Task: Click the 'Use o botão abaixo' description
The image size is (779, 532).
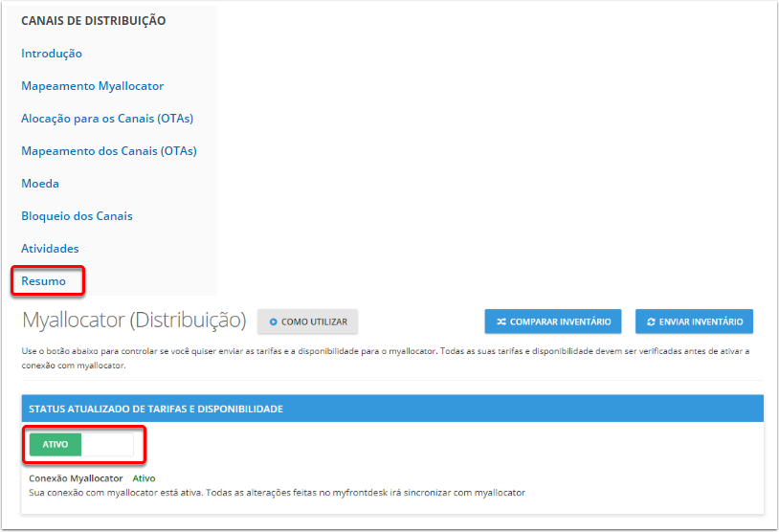Action: [386, 358]
